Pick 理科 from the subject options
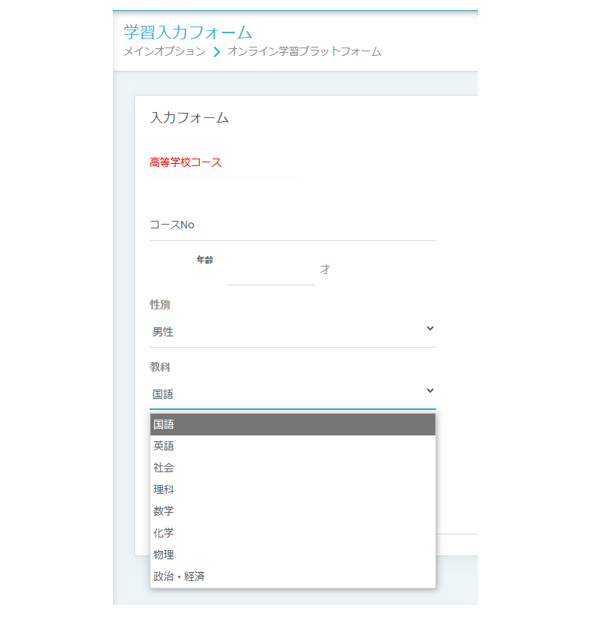Screen dimensions: 604x621 292,490
